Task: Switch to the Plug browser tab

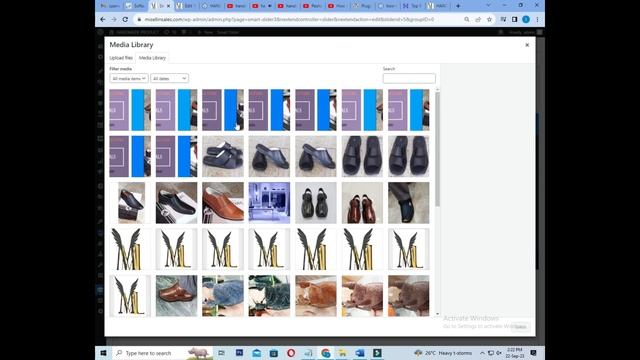Action: click(362, 6)
